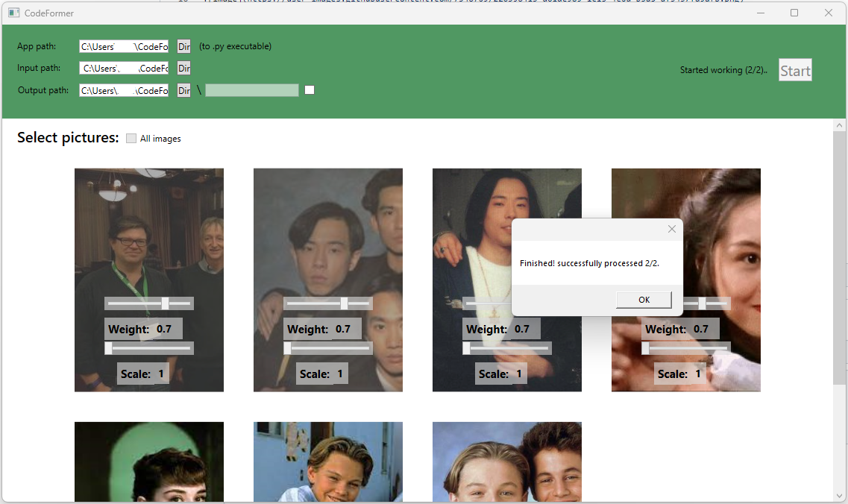Adjust scale slider on first picture
Screen dimensions: 848x504
tap(148, 348)
